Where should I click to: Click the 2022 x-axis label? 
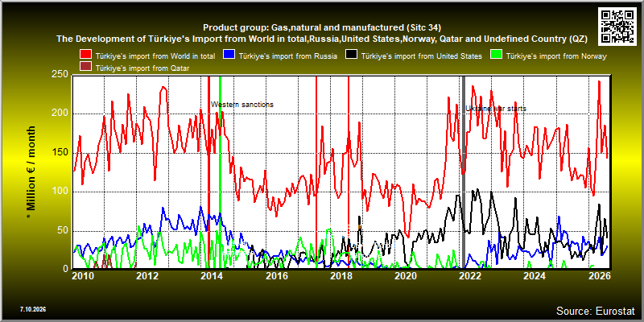coord(470,277)
